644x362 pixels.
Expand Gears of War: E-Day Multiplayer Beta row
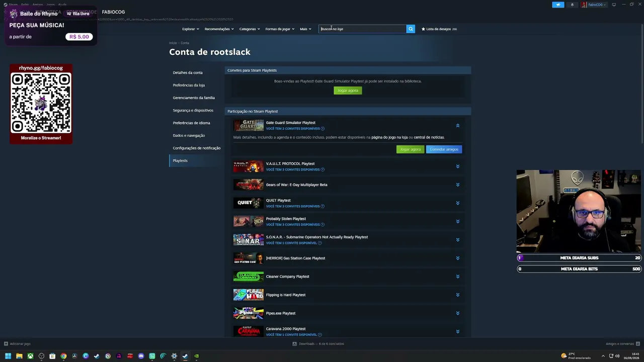click(x=457, y=185)
